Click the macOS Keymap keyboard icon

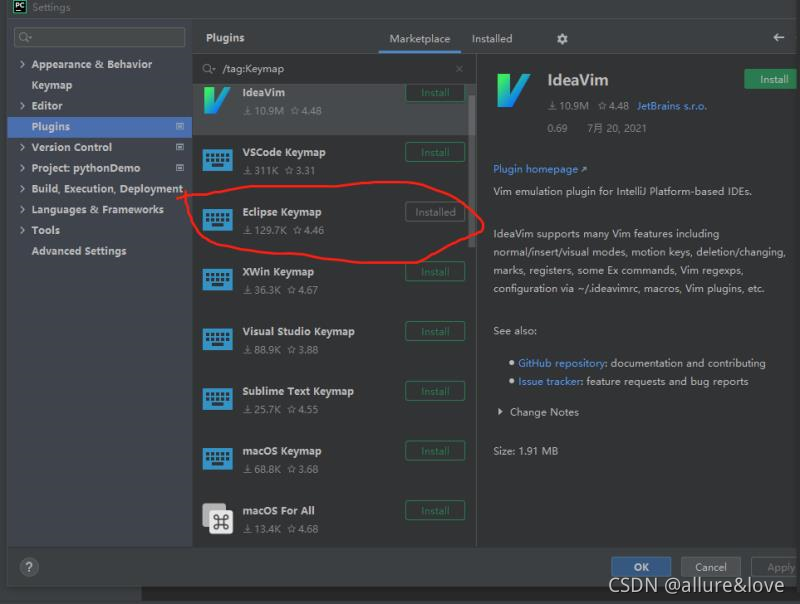tap(217, 459)
